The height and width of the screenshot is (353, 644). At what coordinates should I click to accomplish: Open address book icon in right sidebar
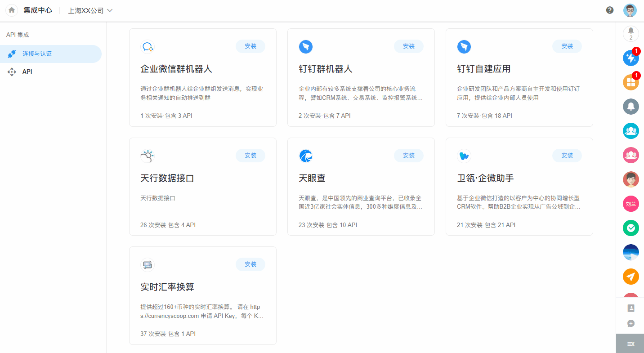(x=631, y=308)
